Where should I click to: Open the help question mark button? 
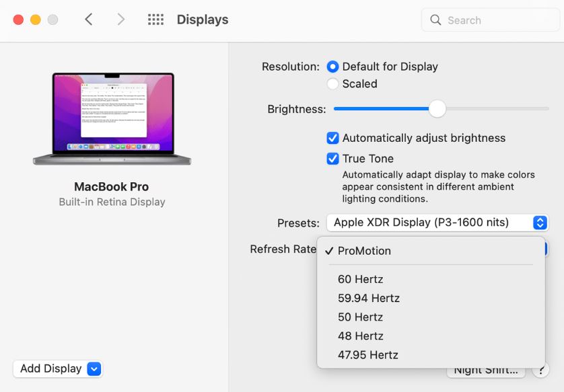pos(541,369)
